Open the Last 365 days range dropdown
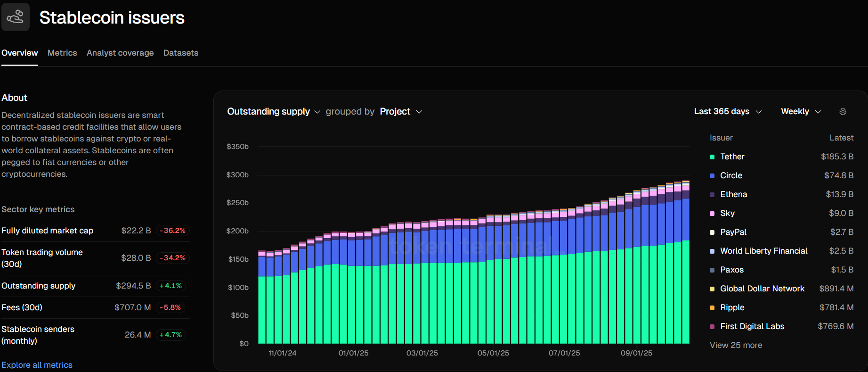 click(727, 112)
